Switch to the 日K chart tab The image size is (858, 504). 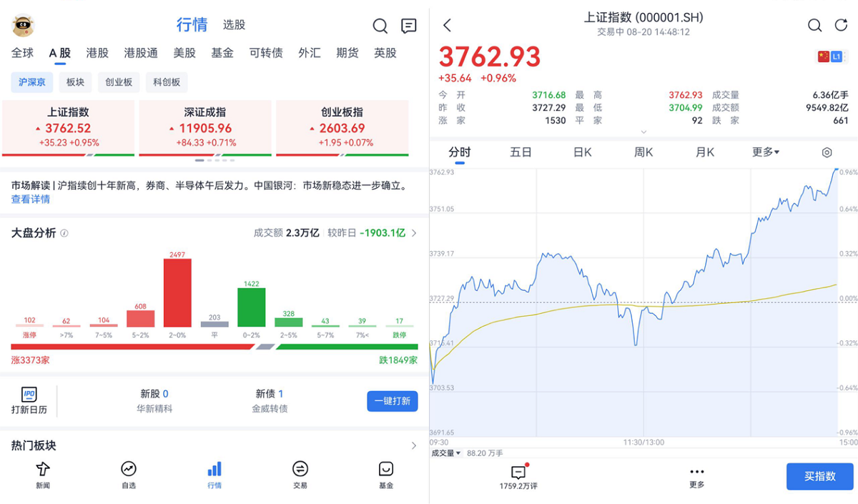click(583, 152)
